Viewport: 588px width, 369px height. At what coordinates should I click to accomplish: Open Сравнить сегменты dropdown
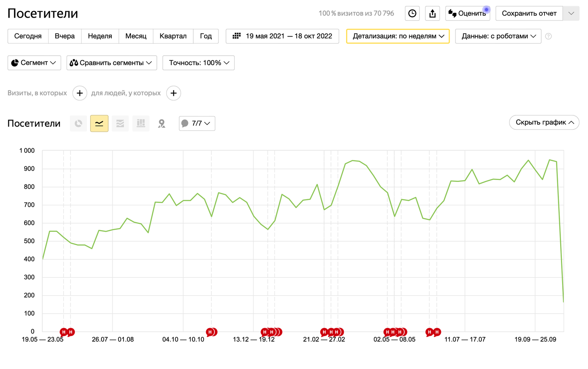click(112, 63)
